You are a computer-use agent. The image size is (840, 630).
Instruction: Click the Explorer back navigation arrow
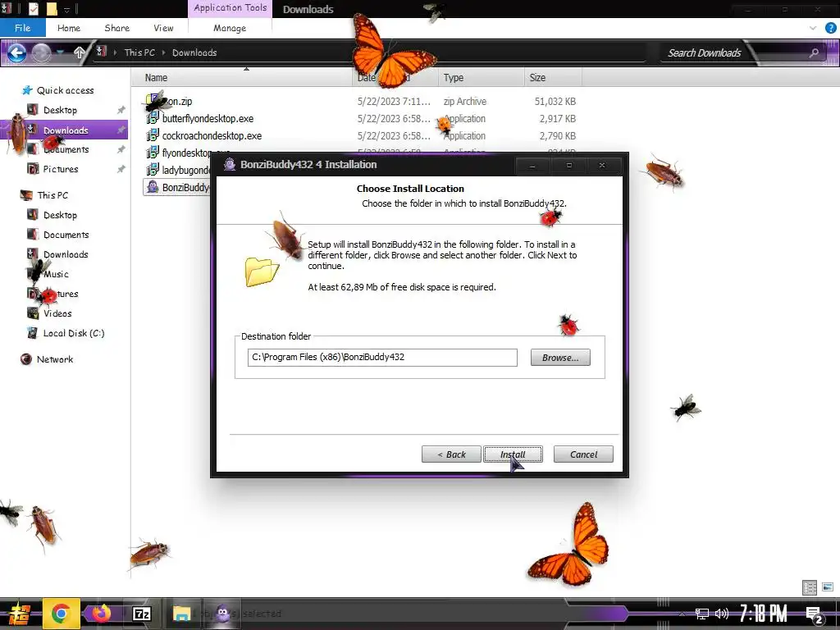17,52
